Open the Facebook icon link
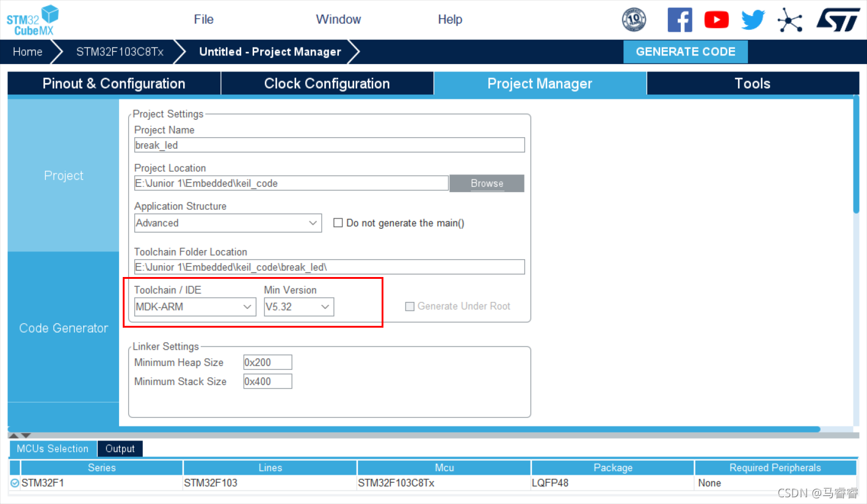867x504 pixels. tap(680, 20)
